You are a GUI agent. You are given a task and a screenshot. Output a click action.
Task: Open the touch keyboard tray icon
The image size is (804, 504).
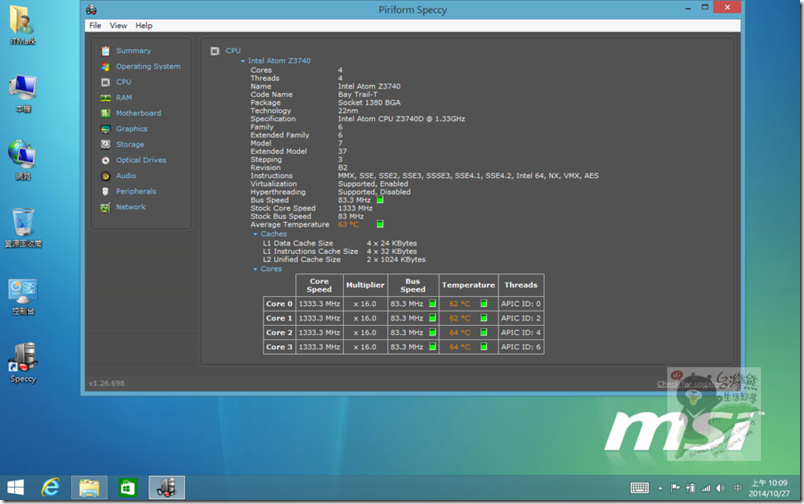point(639,488)
